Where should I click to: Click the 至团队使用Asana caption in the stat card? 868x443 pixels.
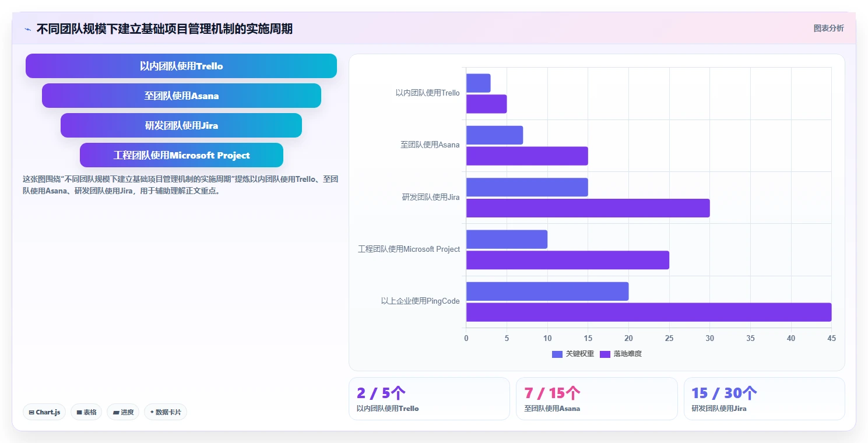[x=552, y=409]
